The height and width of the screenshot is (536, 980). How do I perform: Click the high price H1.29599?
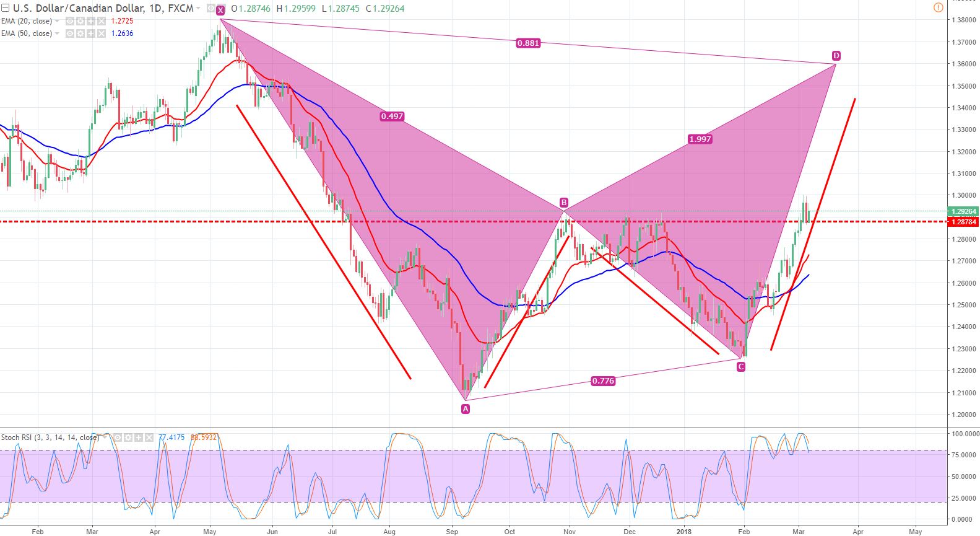(296, 8)
